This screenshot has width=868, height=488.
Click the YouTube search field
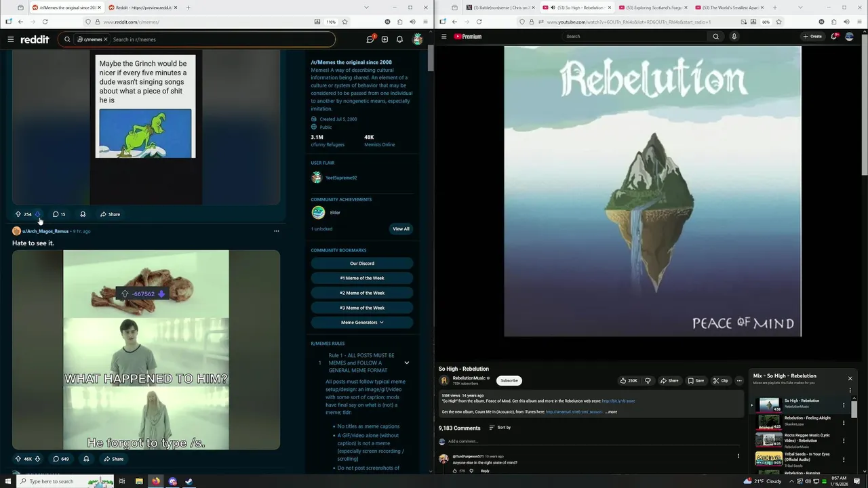[x=634, y=37]
